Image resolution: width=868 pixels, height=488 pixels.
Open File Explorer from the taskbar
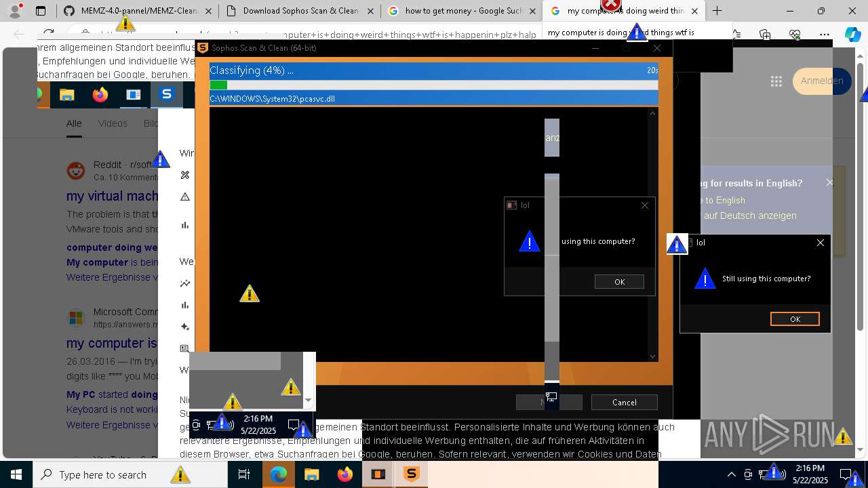pyautogui.click(x=311, y=474)
